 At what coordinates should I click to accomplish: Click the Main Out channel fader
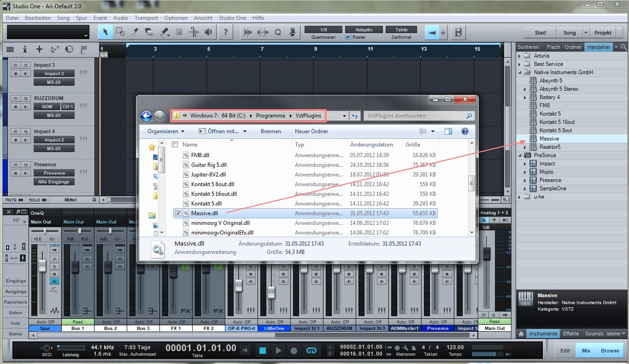click(x=486, y=253)
